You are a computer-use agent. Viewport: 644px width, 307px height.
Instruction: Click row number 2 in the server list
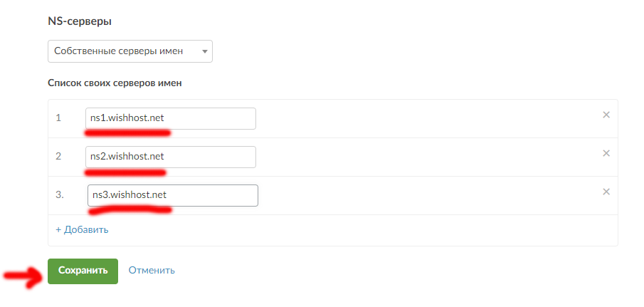(x=58, y=157)
